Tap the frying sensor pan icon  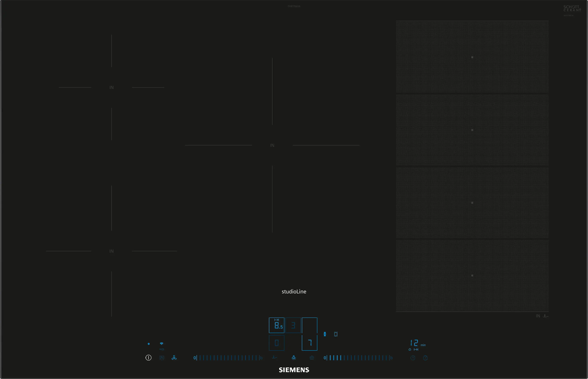(274, 358)
